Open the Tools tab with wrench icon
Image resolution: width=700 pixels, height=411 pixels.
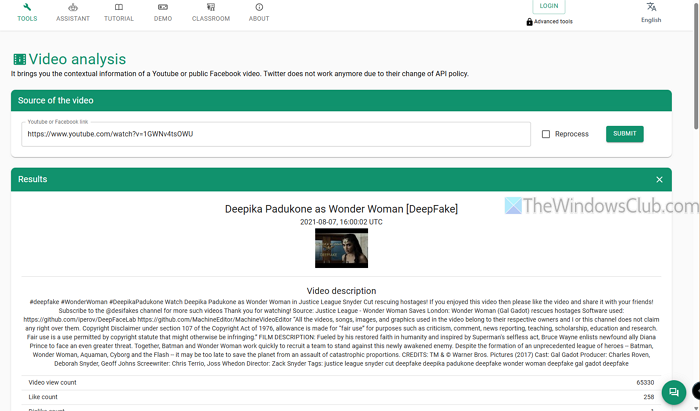coord(27,12)
